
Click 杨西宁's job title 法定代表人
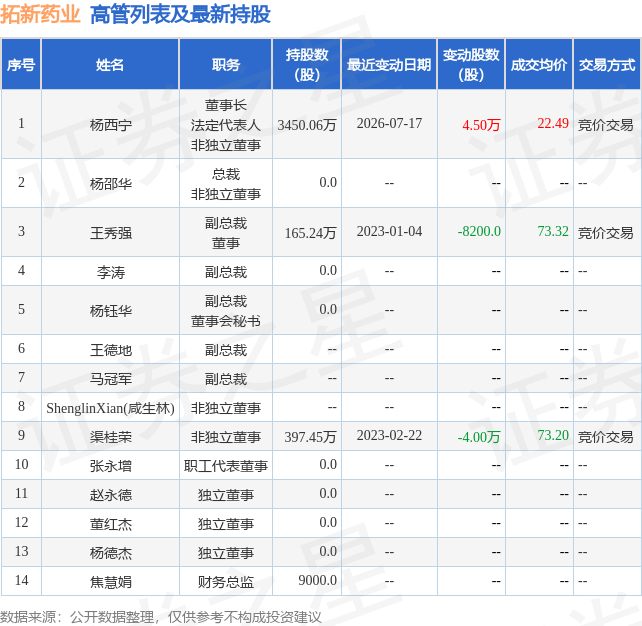tap(226, 125)
